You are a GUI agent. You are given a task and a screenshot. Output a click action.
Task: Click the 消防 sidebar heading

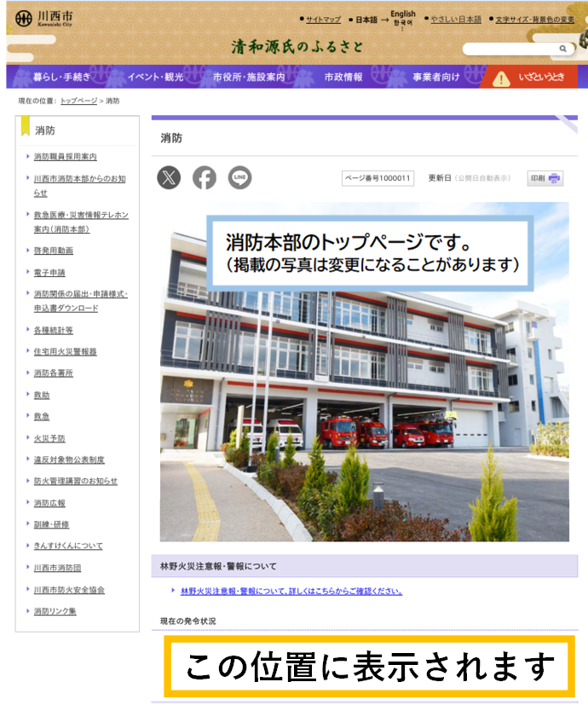(x=45, y=130)
